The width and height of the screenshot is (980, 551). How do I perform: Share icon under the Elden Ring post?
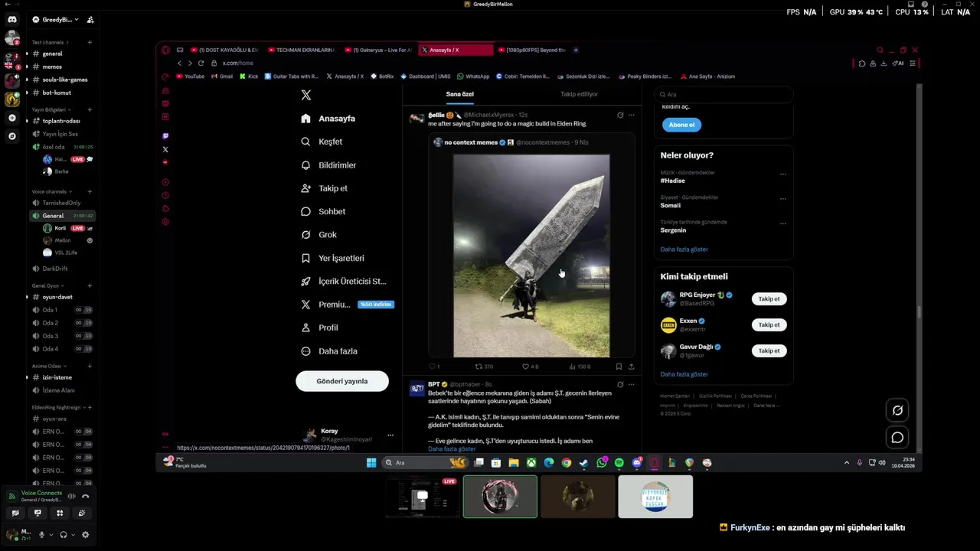631,367
